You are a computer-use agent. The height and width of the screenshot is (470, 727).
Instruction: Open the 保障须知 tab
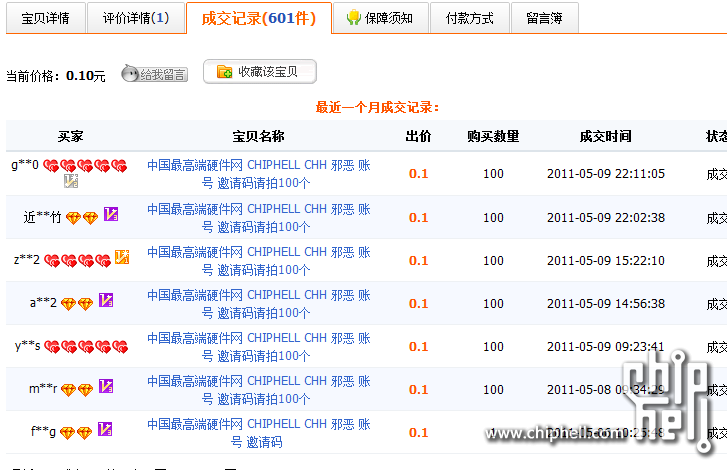coord(381,18)
